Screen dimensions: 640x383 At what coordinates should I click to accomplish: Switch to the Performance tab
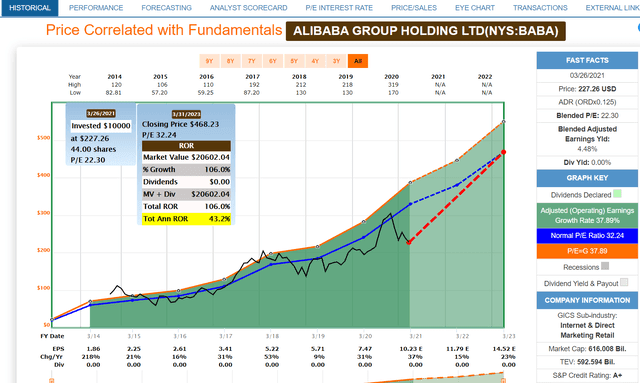(x=96, y=8)
